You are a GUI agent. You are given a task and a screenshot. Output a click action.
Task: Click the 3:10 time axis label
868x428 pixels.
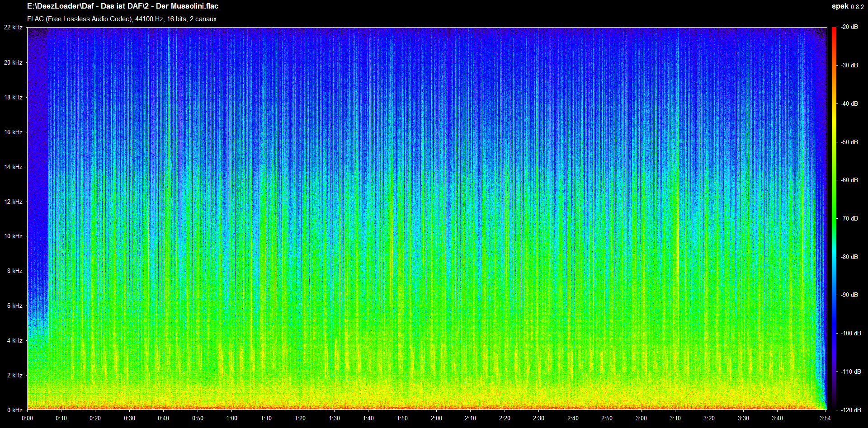[x=675, y=418]
